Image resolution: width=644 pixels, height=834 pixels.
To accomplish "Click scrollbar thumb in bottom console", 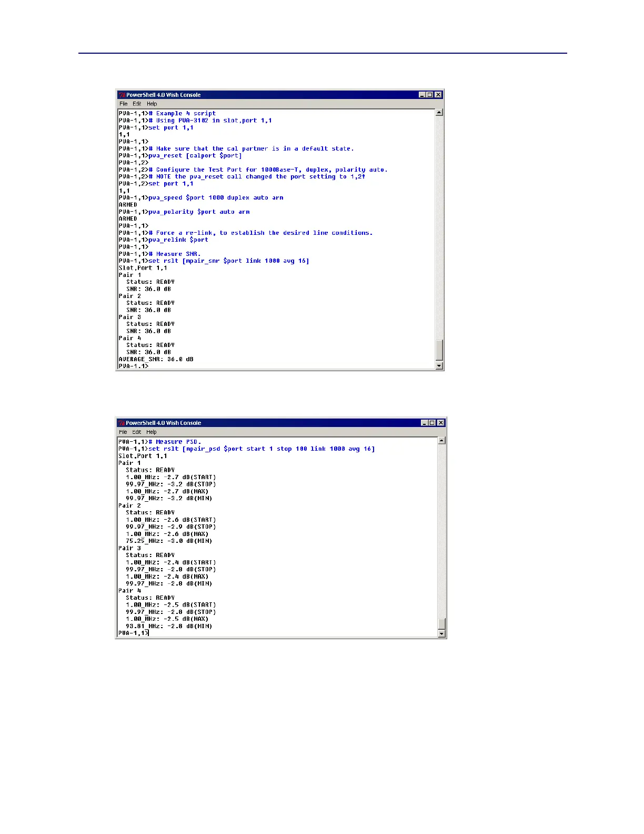I will pos(441,623).
